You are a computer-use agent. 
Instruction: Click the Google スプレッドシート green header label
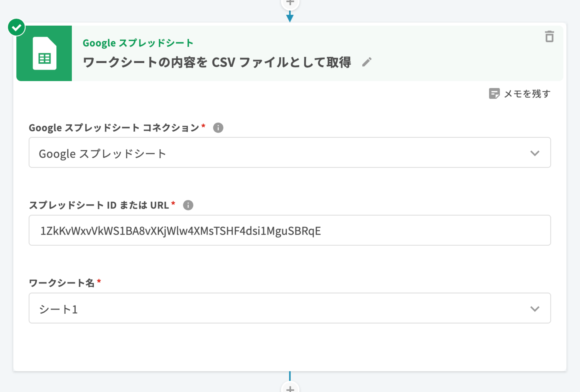point(138,43)
